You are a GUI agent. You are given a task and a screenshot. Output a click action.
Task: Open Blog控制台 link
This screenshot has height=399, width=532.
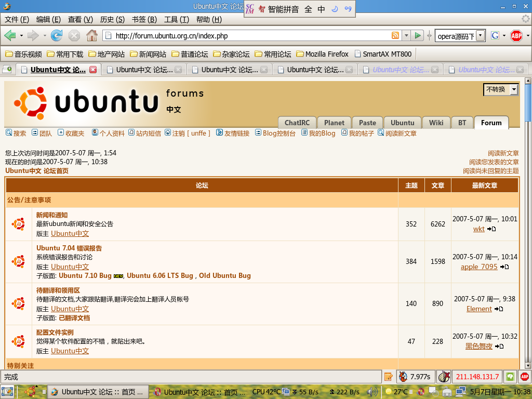pyautogui.click(x=275, y=133)
